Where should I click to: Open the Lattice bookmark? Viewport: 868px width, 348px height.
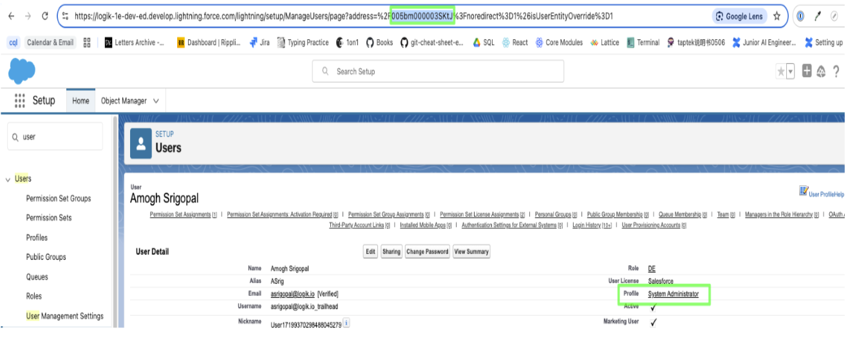605,42
